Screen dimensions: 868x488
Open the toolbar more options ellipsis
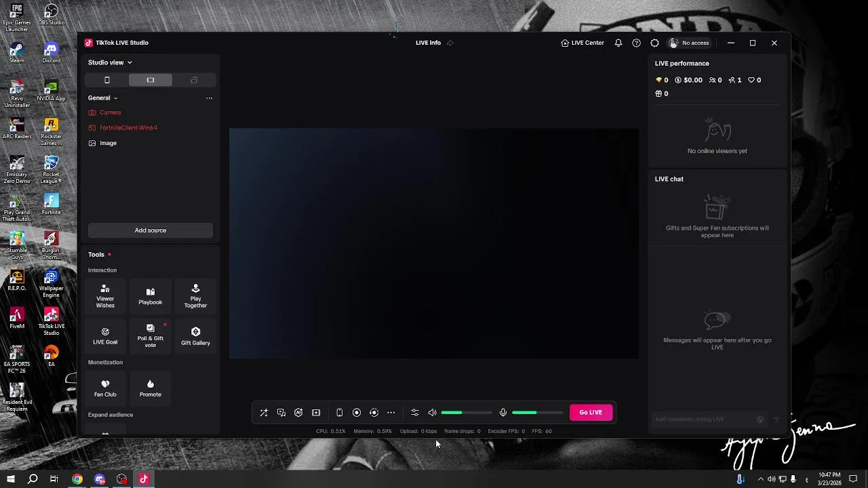pyautogui.click(x=391, y=413)
